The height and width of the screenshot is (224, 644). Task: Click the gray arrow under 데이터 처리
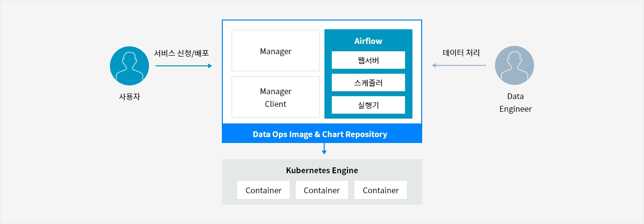[459, 65]
